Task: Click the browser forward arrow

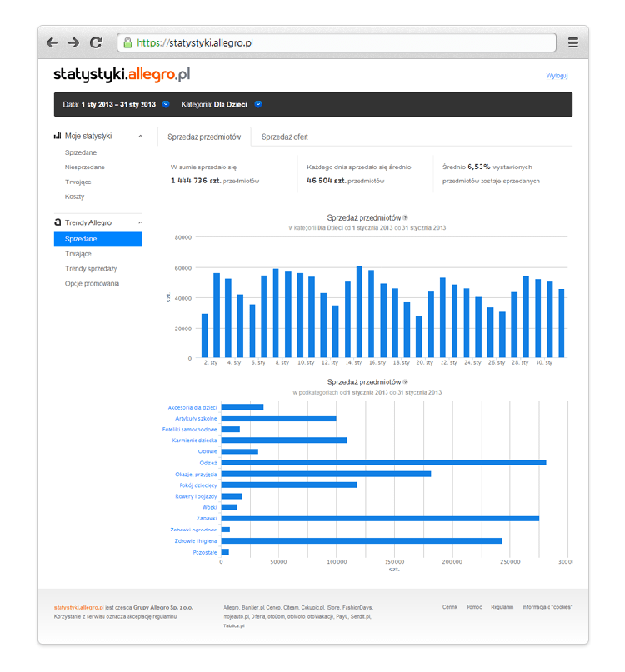Action: click(74, 42)
